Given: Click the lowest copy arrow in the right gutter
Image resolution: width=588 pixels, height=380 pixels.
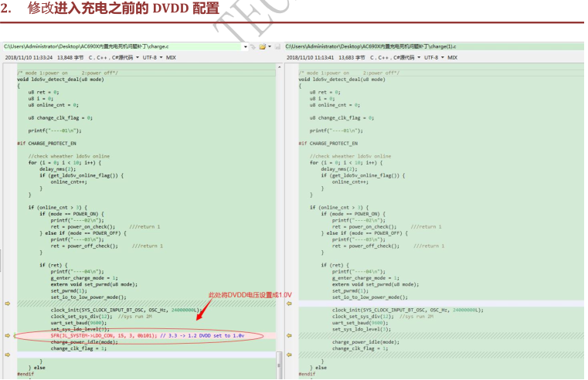Looking at the screenshot, I should point(289,355).
